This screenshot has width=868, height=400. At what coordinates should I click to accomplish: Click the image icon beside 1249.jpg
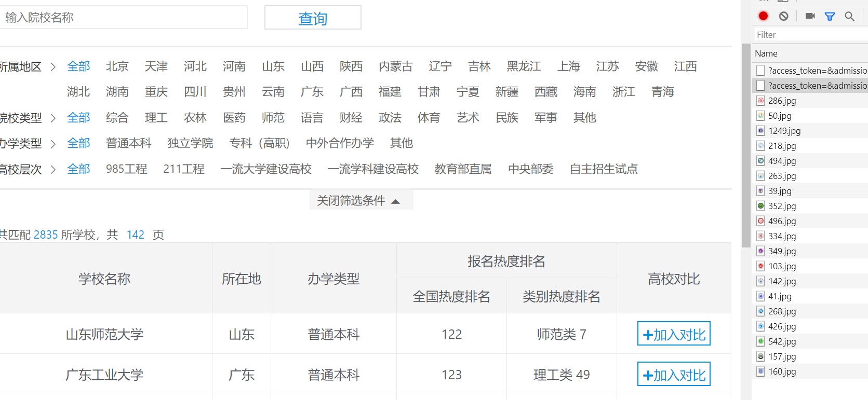click(x=760, y=131)
